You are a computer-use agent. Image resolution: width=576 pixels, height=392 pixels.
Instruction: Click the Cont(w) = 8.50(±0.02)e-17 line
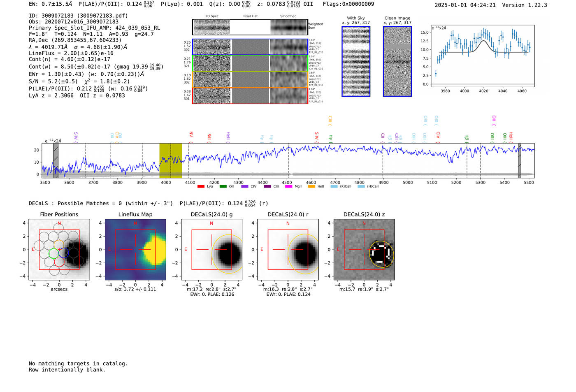pos(96,66)
